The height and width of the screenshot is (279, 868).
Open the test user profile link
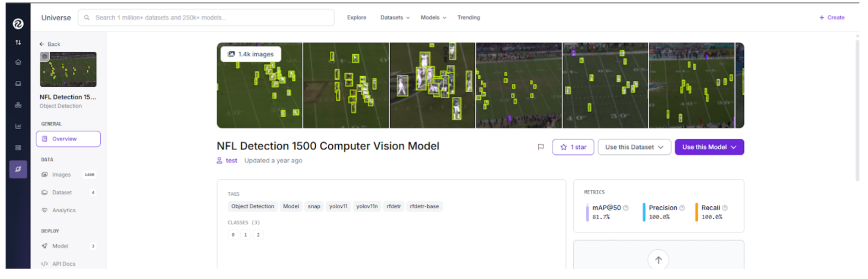click(x=231, y=160)
